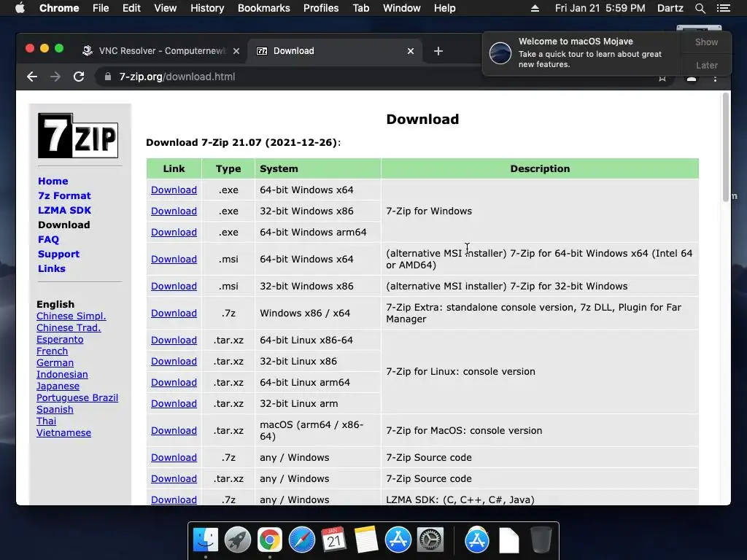Image resolution: width=747 pixels, height=560 pixels.
Task: Click Chrome icon in the dock
Action: [x=270, y=540]
